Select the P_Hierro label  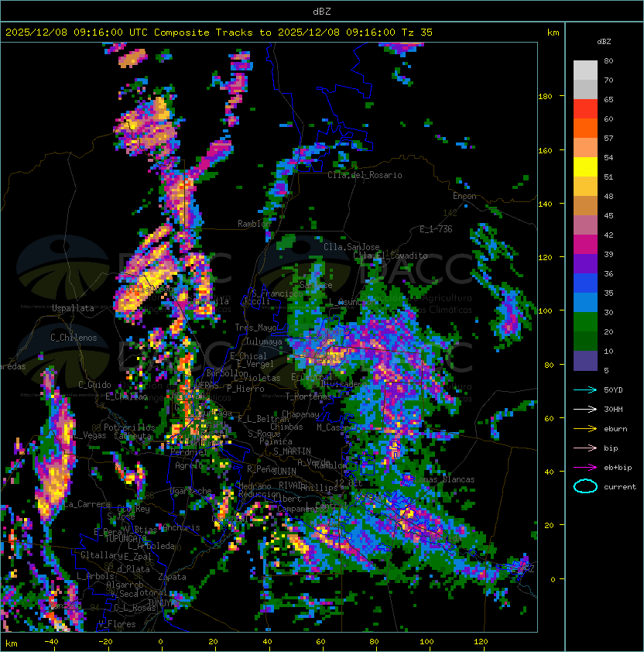coord(245,389)
